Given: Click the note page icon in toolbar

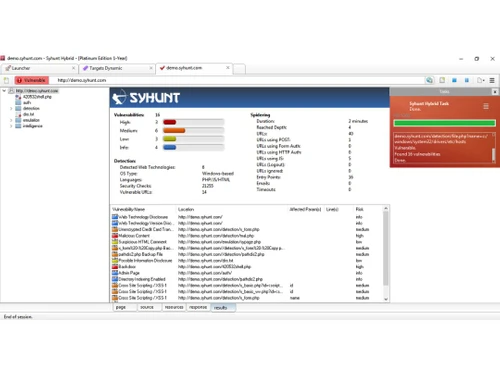Looking at the screenshot, I should (x=442, y=80).
